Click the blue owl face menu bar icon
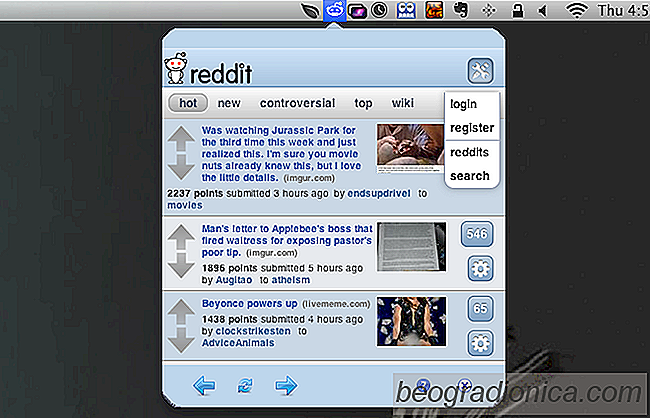Screen dimensions: 650x418 tap(406, 10)
